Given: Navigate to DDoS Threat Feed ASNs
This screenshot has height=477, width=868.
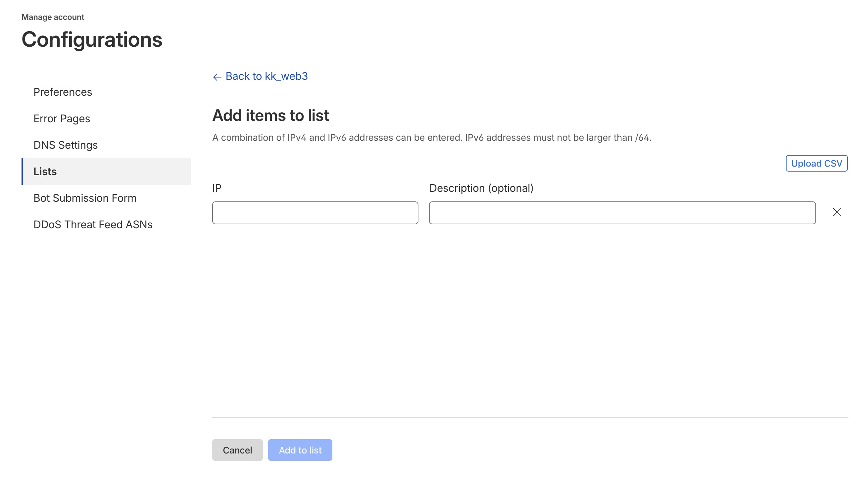Looking at the screenshot, I should coord(93,225).
